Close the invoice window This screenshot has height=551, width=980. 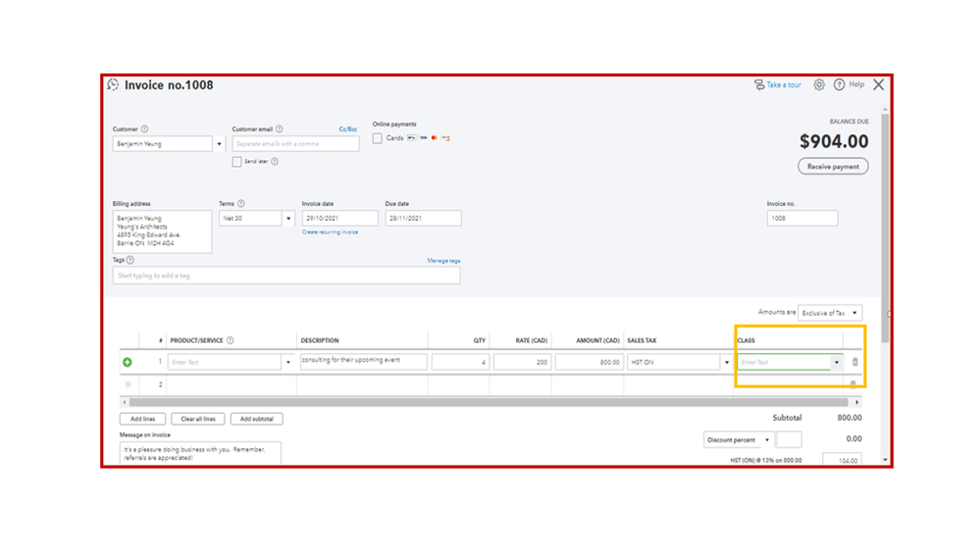point(879,84)
